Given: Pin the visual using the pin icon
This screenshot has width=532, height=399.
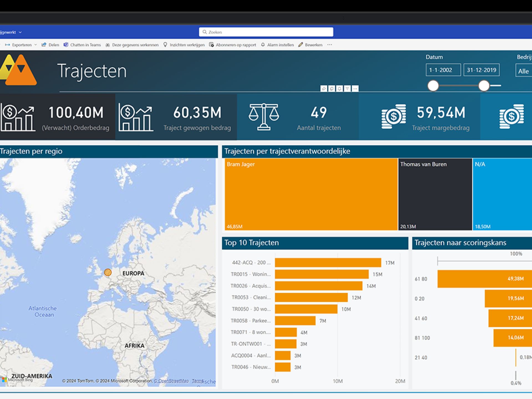Looking at the screenshot, I should (x=324, y=88).
